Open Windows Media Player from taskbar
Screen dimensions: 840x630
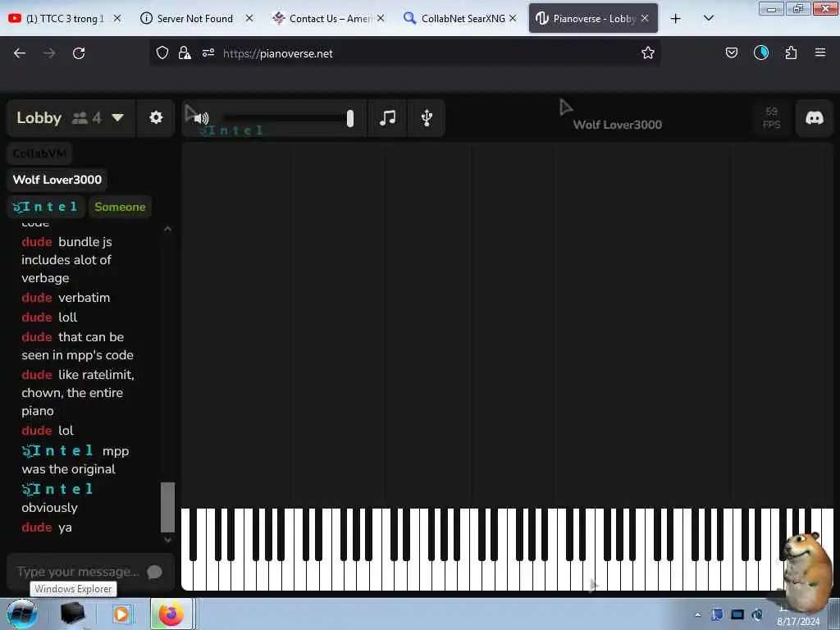click(121, 614)
